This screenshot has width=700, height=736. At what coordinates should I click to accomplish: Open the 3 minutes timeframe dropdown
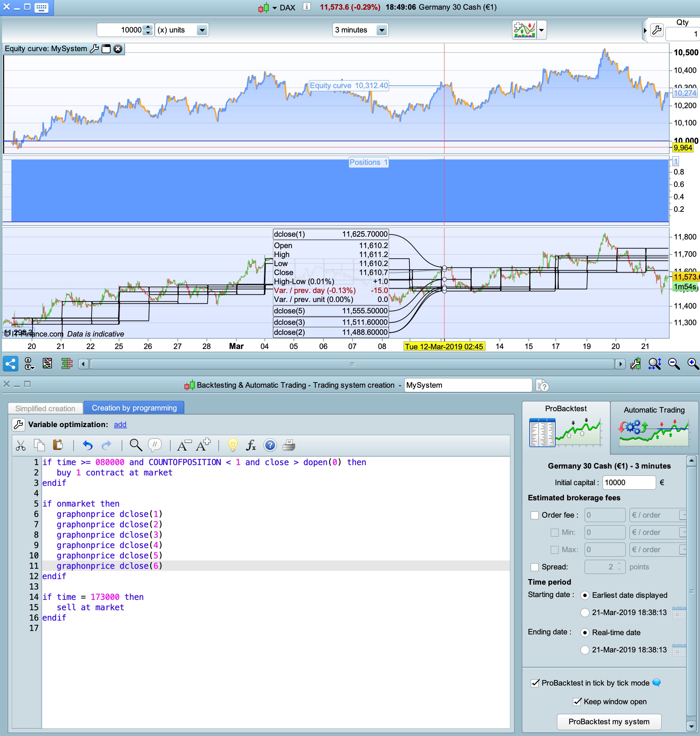(x=381, y=30)
